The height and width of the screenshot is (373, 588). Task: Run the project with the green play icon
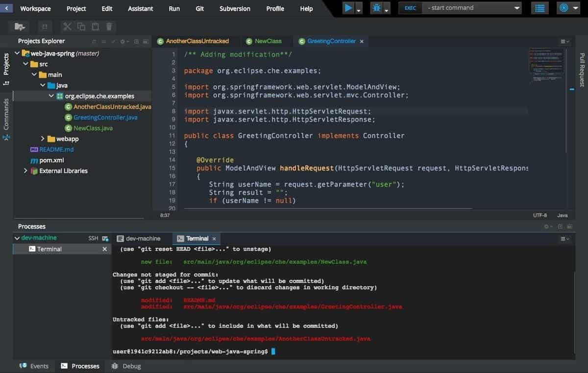click(348, 8)
